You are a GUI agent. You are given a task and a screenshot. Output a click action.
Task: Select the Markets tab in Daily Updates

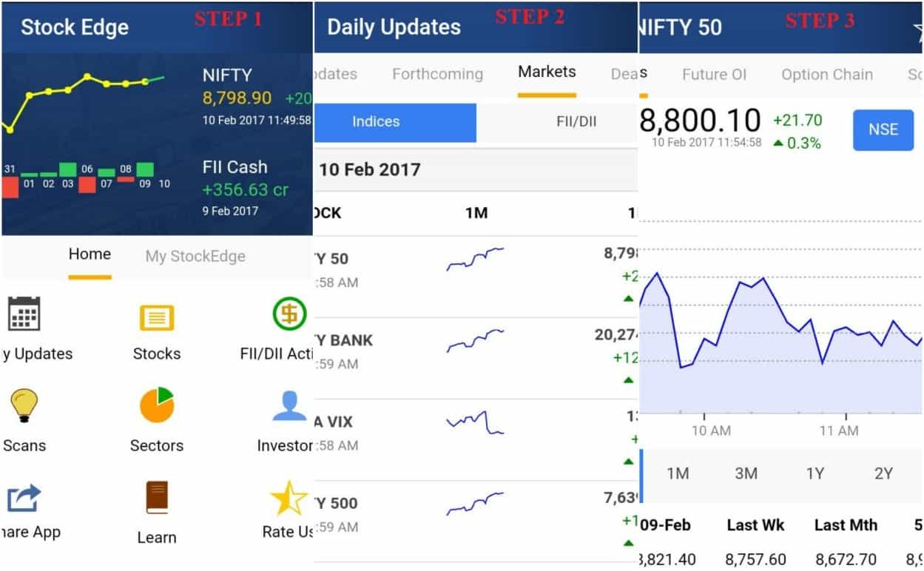point(547,72)
